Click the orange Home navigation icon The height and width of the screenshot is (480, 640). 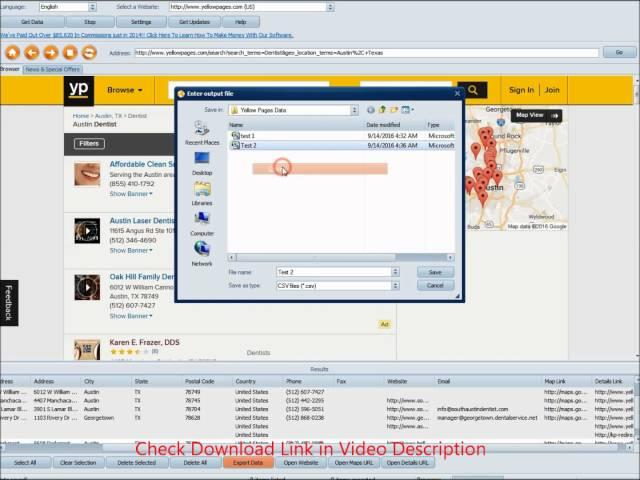tap(13, 53)
